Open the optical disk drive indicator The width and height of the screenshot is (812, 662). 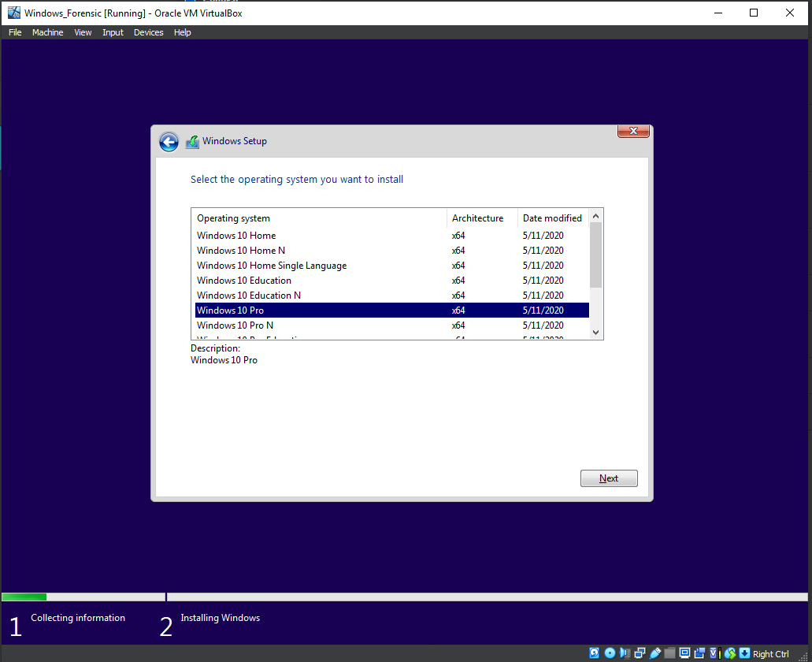610,653
